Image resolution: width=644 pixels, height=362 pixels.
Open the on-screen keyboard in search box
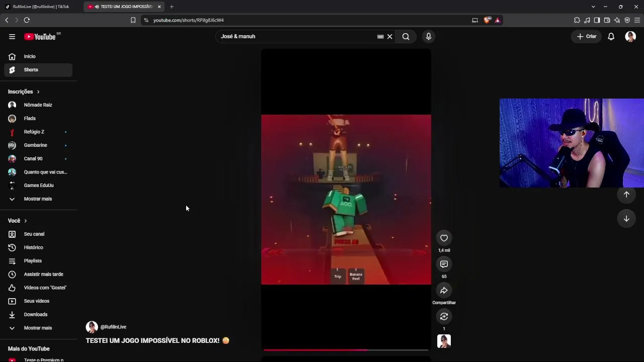click(380, 36)
